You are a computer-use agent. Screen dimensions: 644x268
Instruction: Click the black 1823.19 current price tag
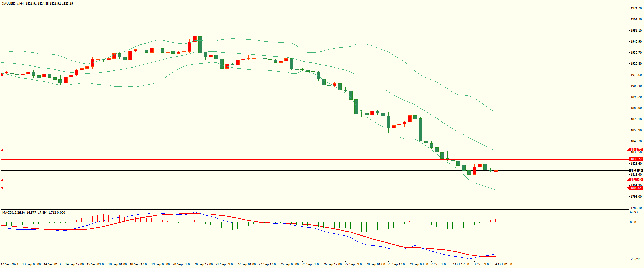click(636, 171)
